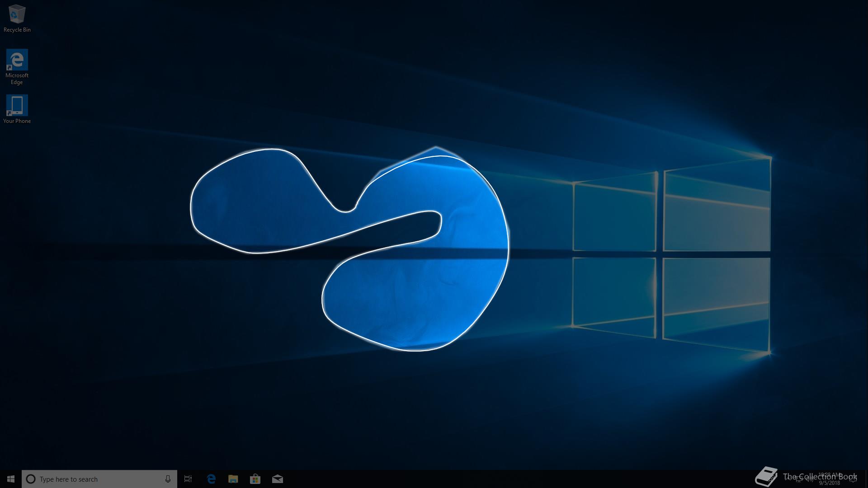
Task: Select the Recycle Bin desktop icon
Action: pyautogui.click(x=17, y=19)
